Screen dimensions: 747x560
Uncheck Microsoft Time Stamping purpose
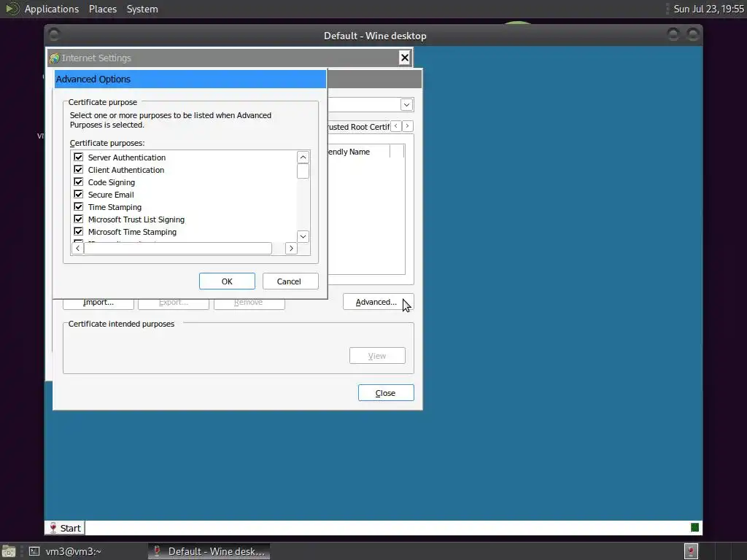pyautogui.click(x=79, y=231)
